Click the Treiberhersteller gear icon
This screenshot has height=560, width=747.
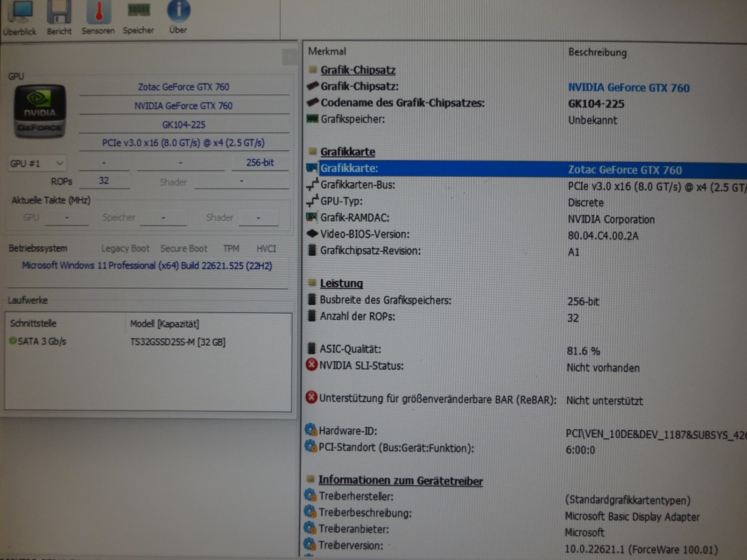coord(310,495)
